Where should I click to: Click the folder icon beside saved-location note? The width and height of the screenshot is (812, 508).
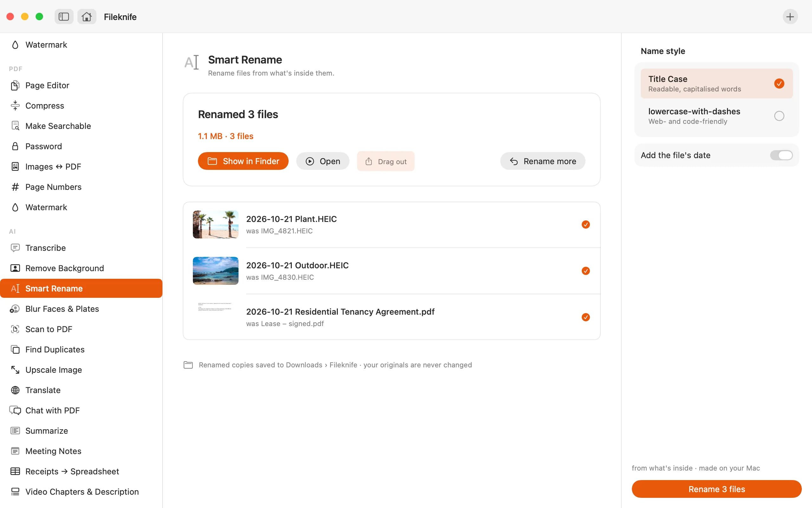tap(188, 365)
